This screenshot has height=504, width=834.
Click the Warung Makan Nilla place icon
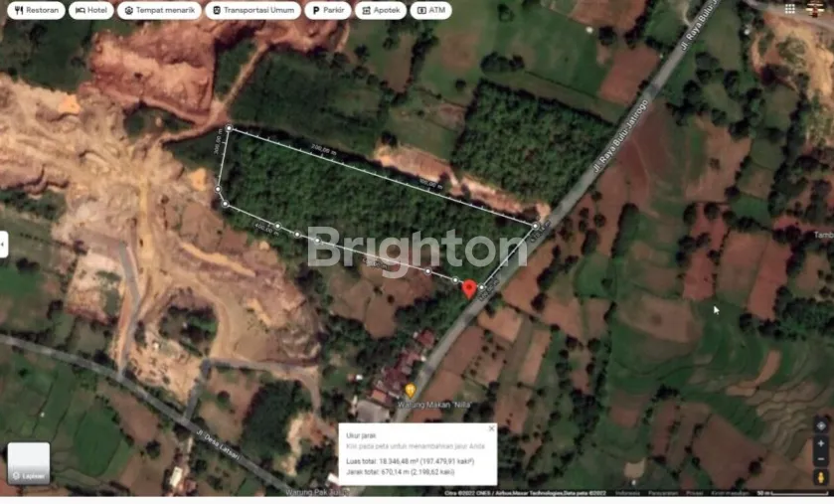[410, 391]
